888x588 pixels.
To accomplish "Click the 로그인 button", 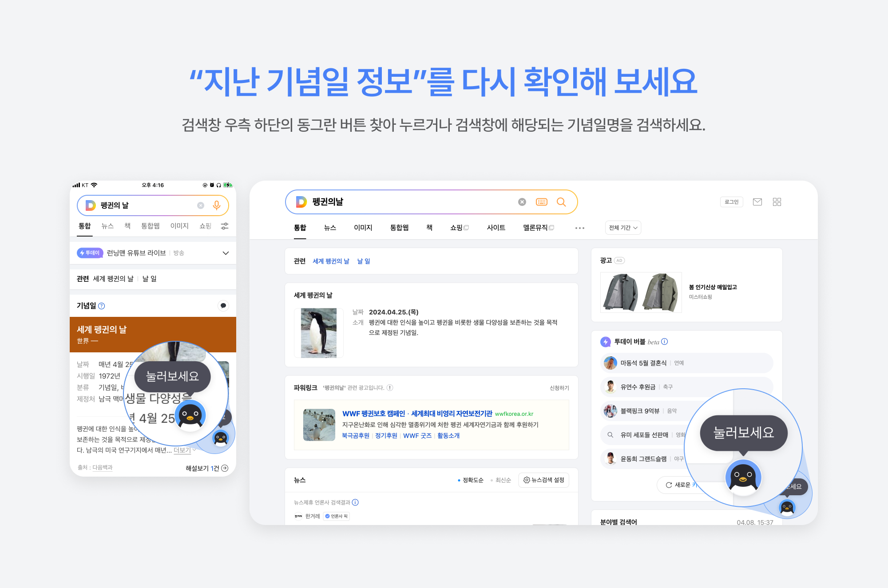I will (731, 202).
